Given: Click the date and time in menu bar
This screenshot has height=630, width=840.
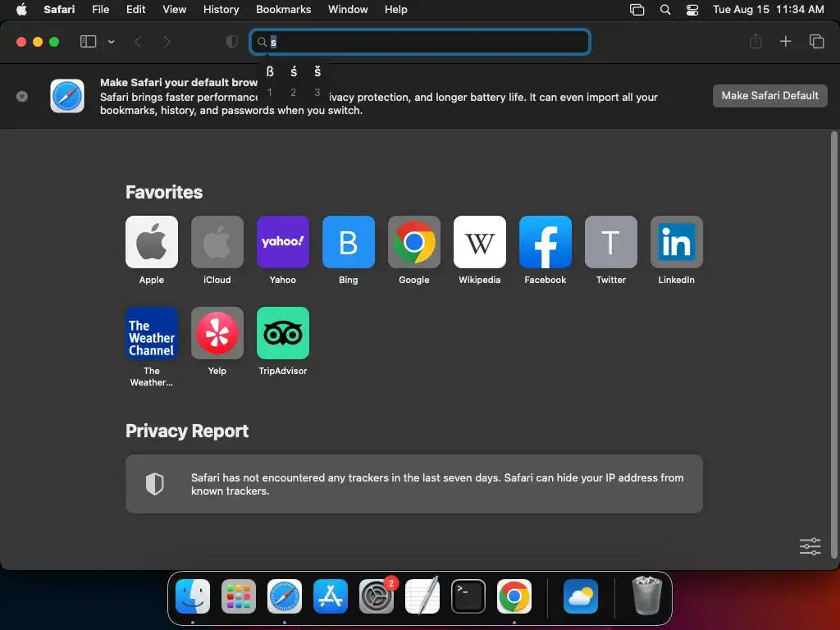Looking at the screenshot, I should pos(768,10).
